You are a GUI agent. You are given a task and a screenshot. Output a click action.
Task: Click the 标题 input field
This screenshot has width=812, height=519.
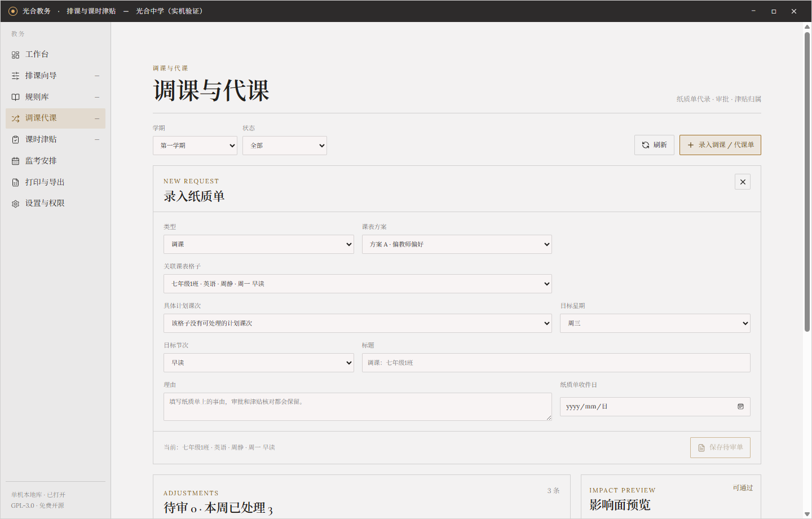click(556, 363)
